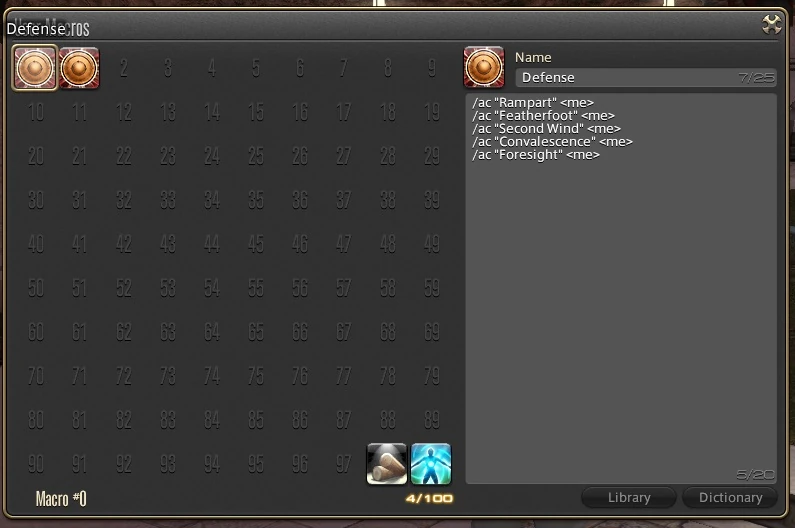Viewport: 795px width, 528px height.
Task: Edit the Defense macro name field
Action: (645, 78)
